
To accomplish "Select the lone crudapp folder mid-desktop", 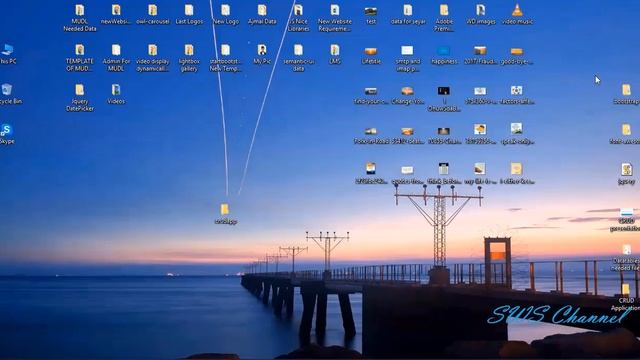I will coord(225,214).
